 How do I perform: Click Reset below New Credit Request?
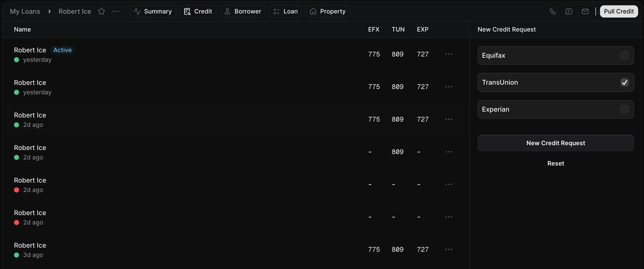tap(555, 163)
